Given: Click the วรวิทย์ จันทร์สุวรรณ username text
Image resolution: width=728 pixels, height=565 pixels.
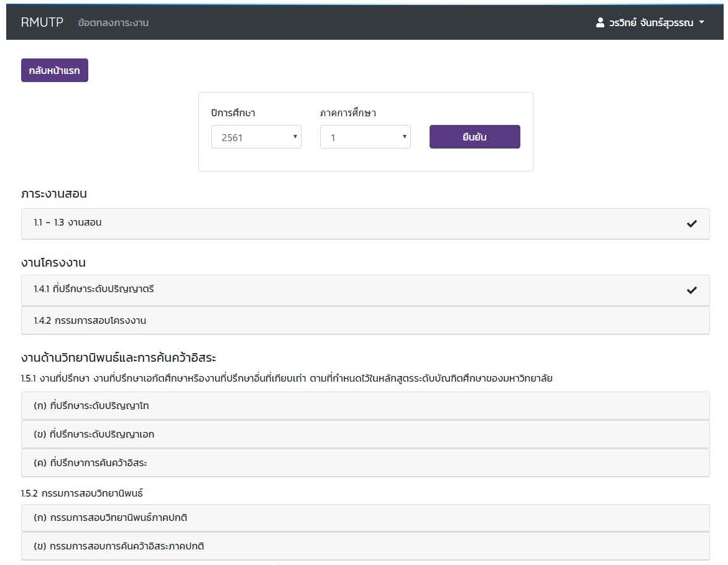Looking at the screenshot, I should pos(651,23).
